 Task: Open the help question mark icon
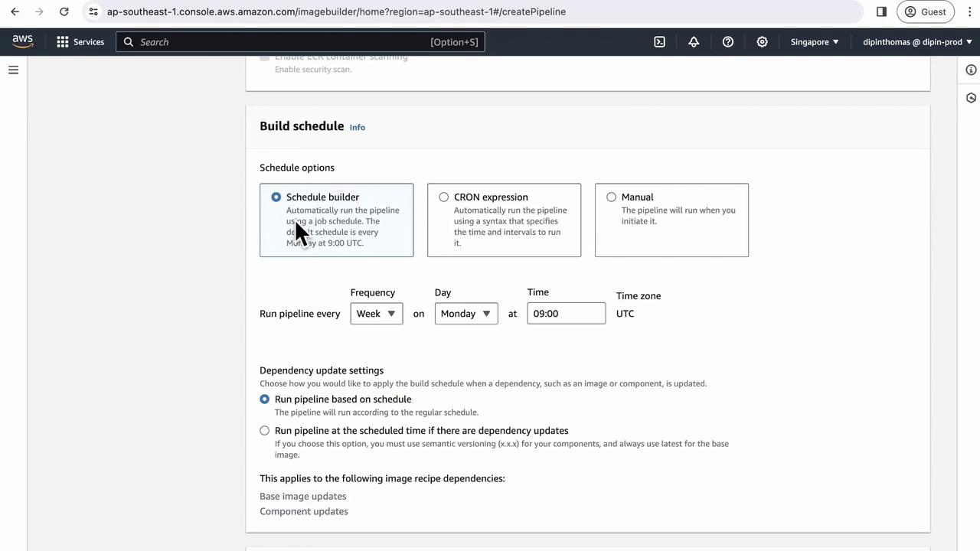[x=728, y=42]
